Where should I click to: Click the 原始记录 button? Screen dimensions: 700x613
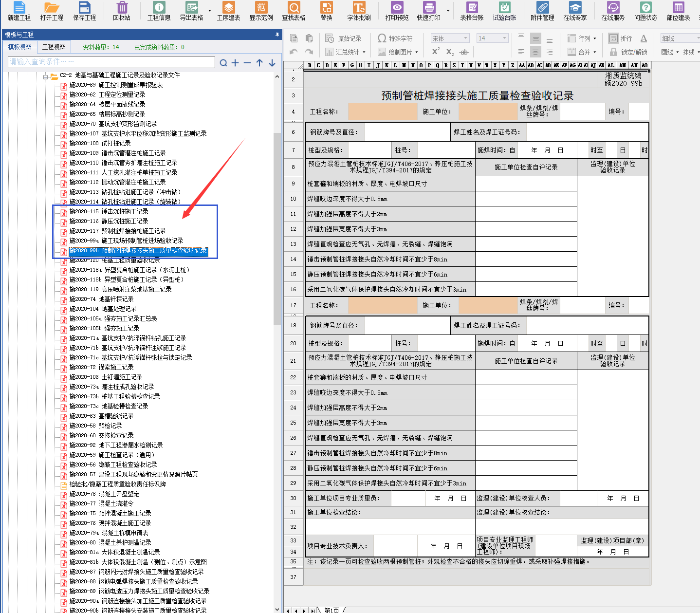pos(344,38)
